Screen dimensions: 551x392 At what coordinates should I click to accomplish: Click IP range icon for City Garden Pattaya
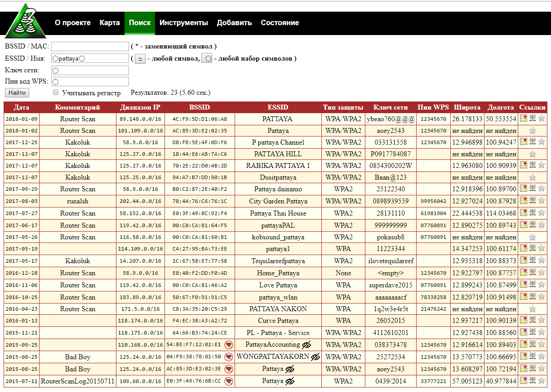pos(533,201)
